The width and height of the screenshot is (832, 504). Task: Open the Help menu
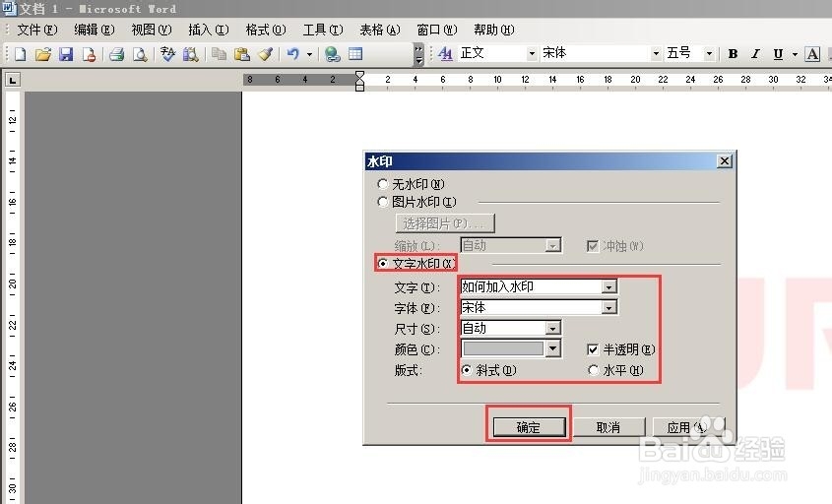point(494,30)
